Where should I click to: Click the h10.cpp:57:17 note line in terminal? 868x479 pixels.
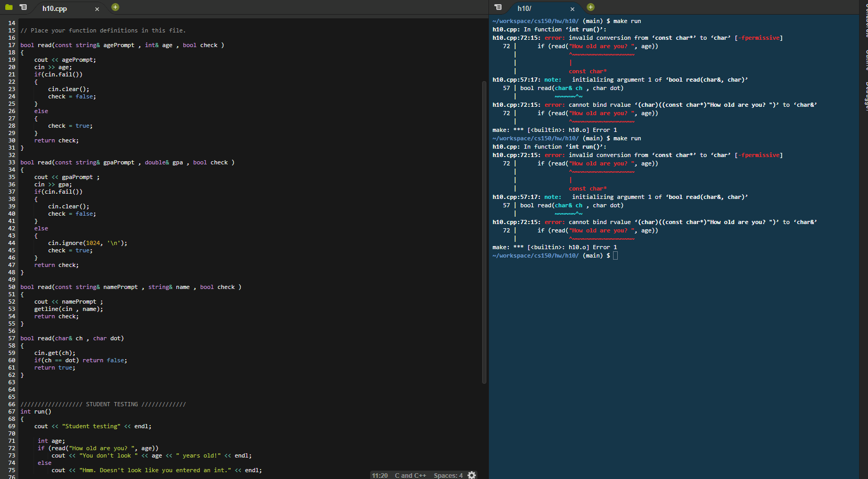(x=516, y=79)
